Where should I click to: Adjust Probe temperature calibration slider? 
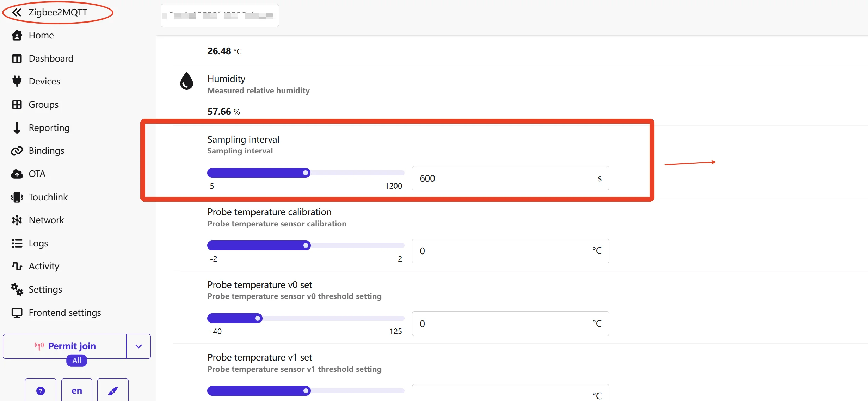tap(306, 245)
